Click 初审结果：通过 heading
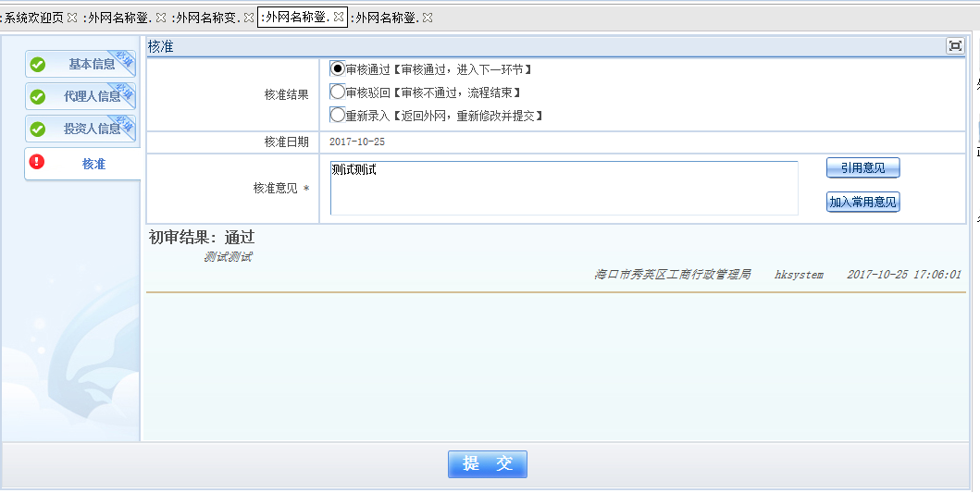 coord(202,238)
